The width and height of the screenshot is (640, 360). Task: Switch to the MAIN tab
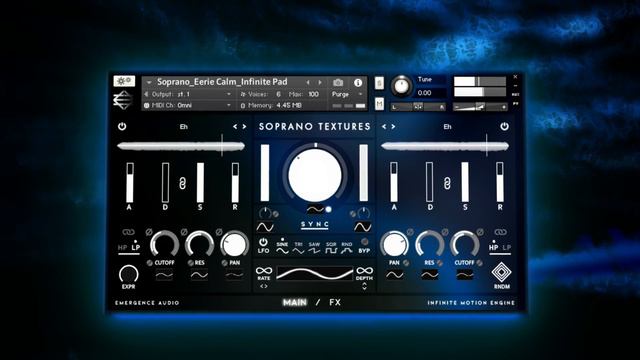click(295, 302)
